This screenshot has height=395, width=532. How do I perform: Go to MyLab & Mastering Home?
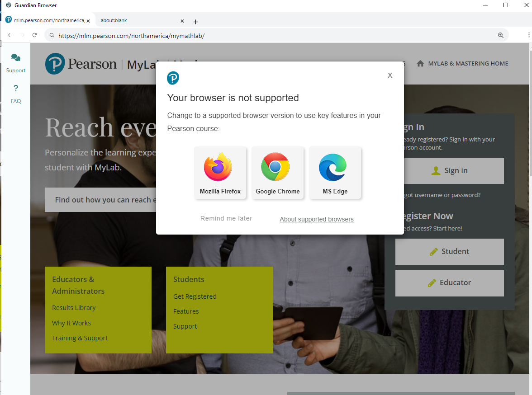(x=468, y=63)
